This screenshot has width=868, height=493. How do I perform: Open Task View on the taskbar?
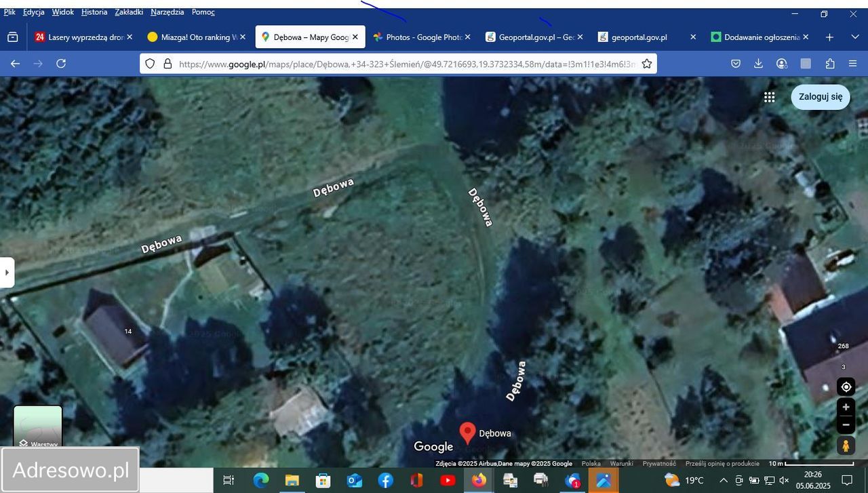[229, 480]
